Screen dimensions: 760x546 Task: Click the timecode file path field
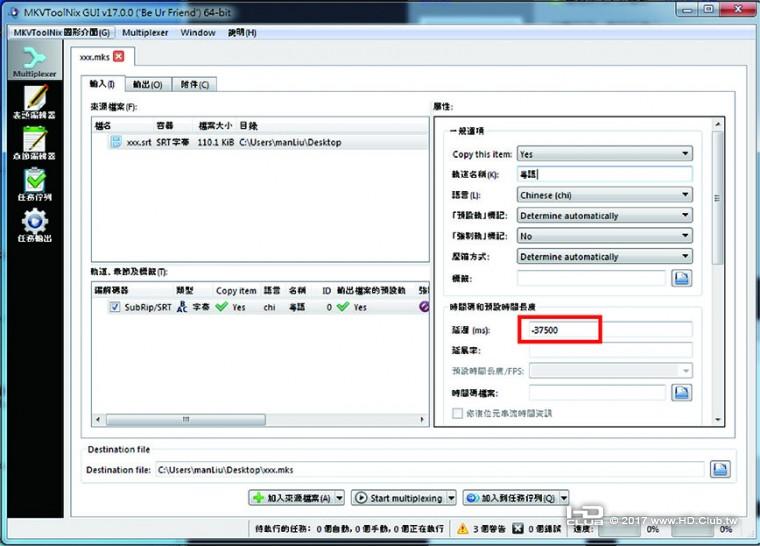[597, 392]
